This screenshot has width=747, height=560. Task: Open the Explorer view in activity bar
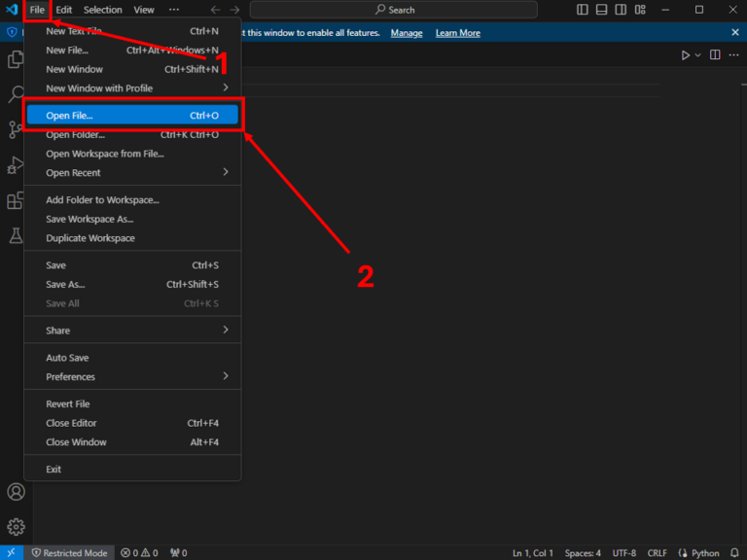click(x=16, y=60)
